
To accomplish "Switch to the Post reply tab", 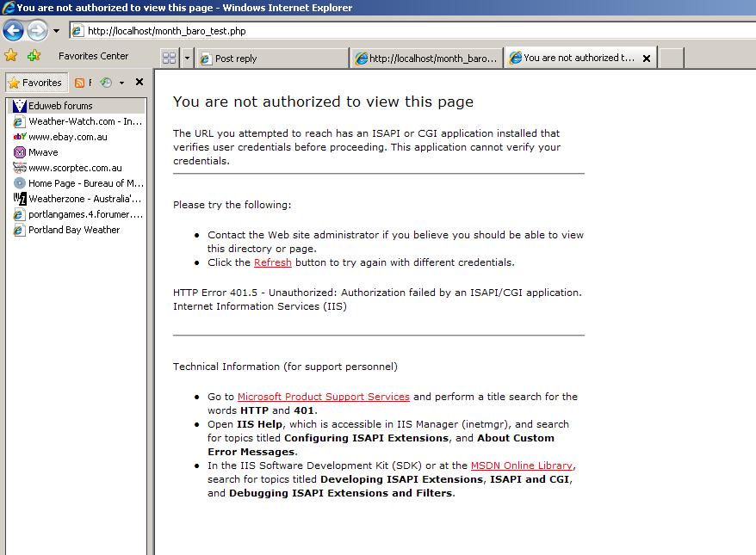I will coord(272,59).
